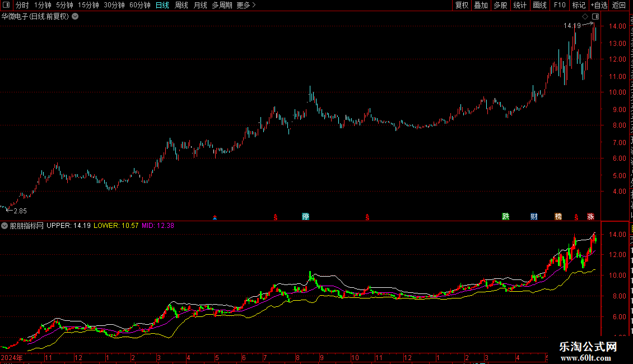Click 返回 to go back
The image size is (633, 364).
(x=619, y=5)
